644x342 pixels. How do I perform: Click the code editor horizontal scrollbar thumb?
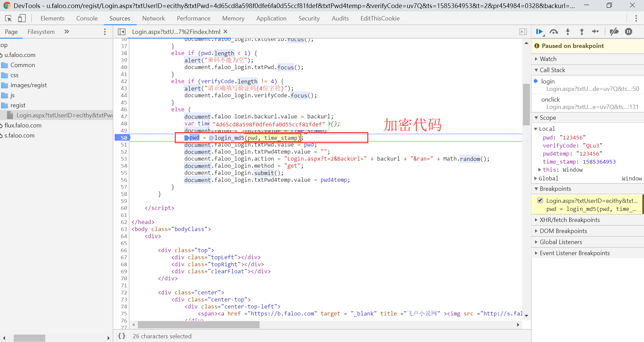coord(199,325)
